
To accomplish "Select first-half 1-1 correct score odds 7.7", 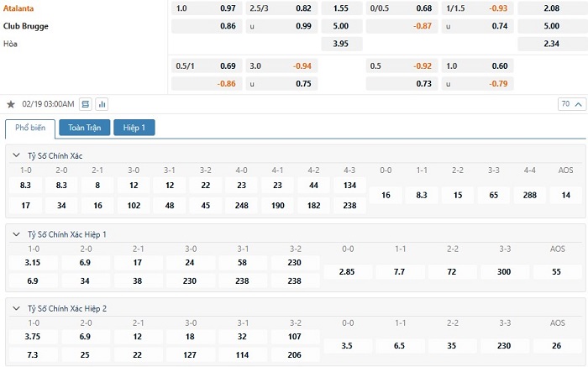I will (400, 272).
